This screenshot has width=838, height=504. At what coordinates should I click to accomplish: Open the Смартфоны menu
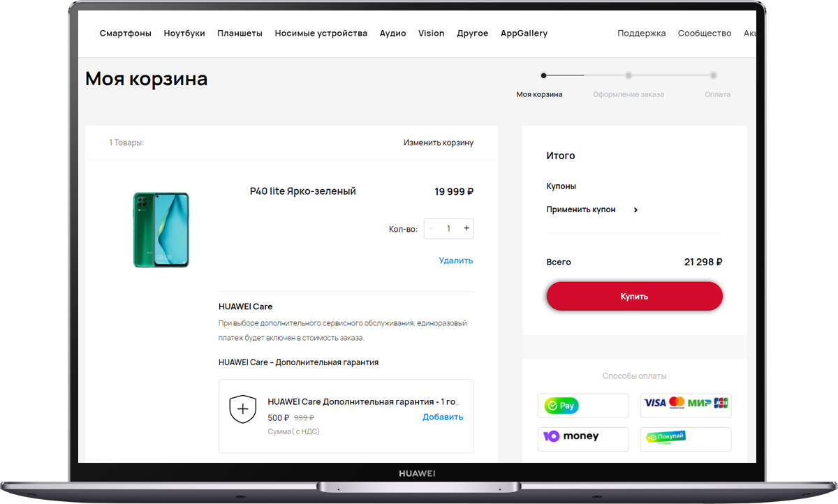tap(126, 34)
